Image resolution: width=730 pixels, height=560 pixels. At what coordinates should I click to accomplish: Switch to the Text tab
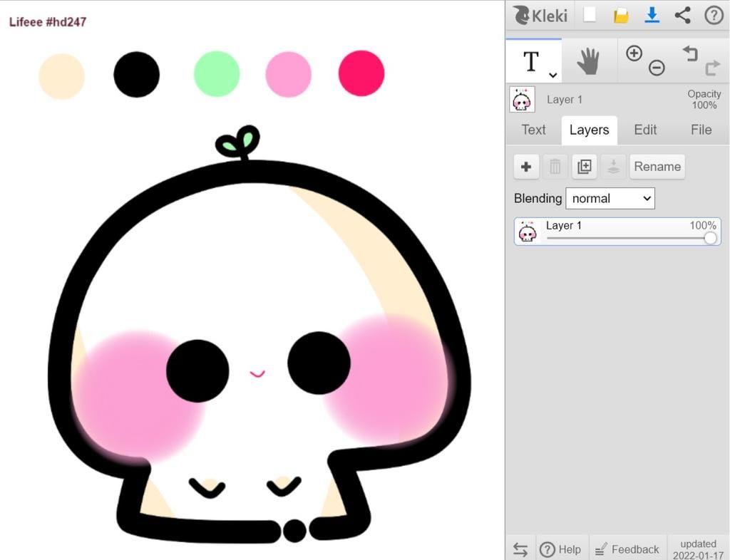click(533, 130)
